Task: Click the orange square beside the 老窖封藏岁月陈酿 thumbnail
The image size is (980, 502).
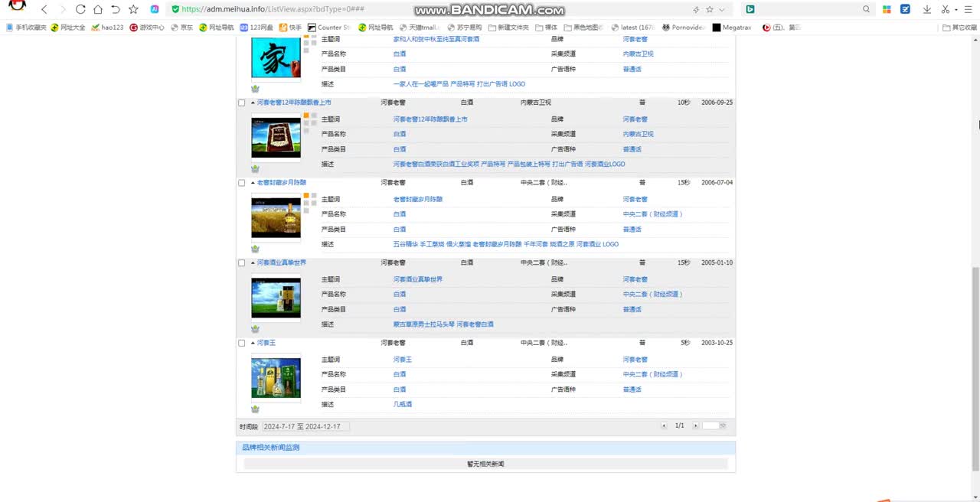Action: [306, 196]
